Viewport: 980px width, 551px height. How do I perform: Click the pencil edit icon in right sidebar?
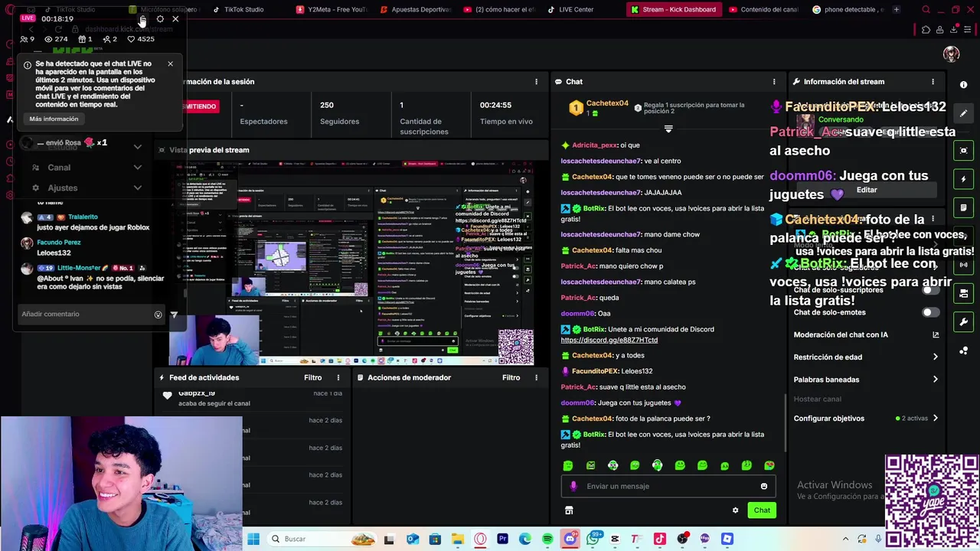coord(964,112)
